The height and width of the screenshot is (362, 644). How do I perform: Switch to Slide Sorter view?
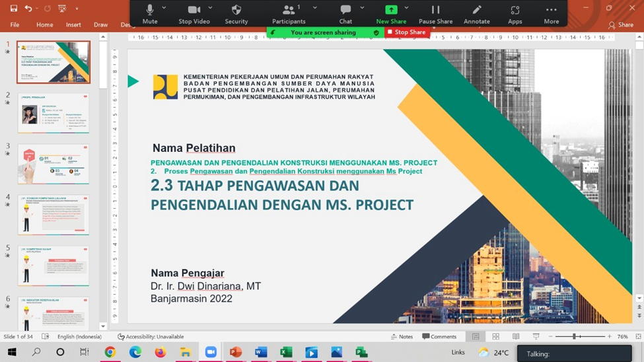pos(496,336)
